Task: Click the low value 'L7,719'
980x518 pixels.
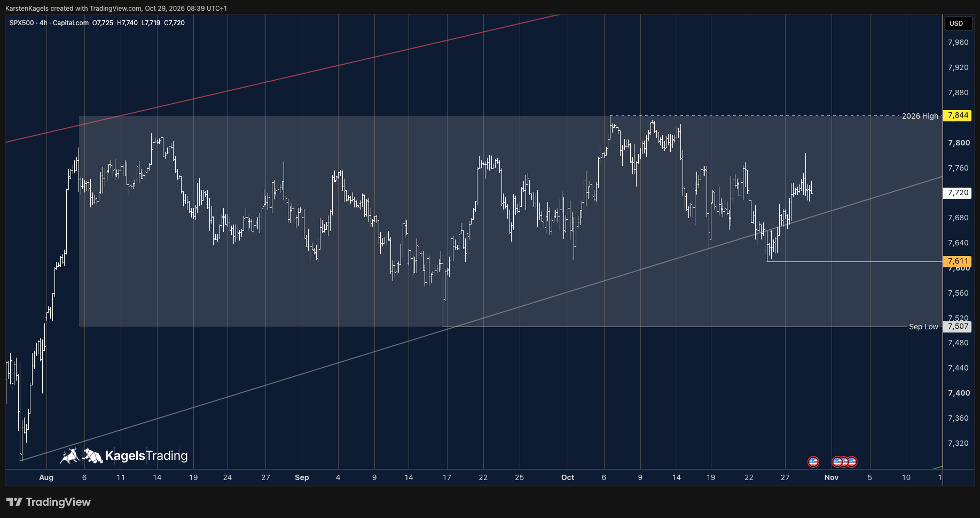Action: click(151, 23)
